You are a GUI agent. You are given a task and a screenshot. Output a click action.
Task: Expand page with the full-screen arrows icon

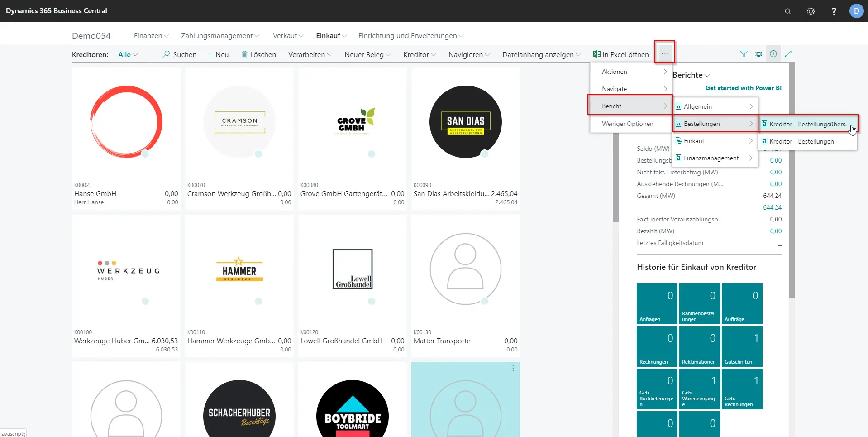tap(788, 54)
